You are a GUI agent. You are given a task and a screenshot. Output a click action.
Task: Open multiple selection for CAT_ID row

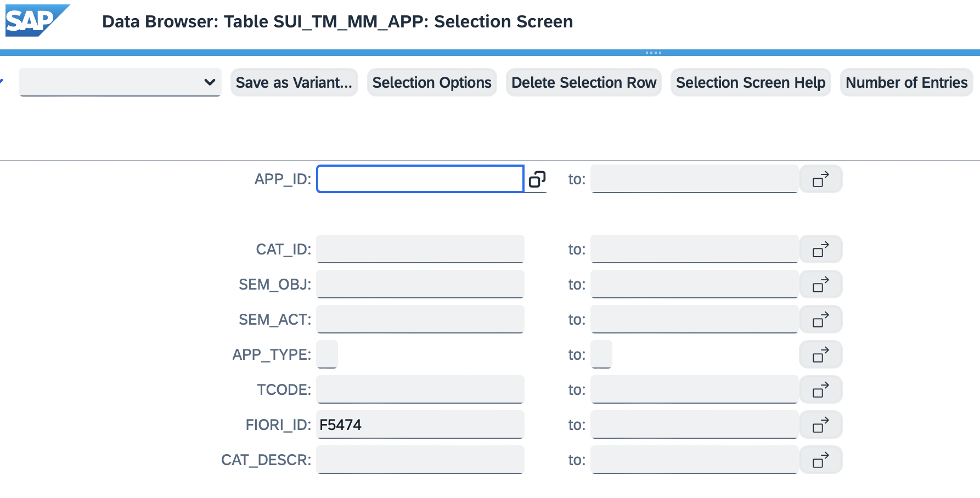pos(821,250)
